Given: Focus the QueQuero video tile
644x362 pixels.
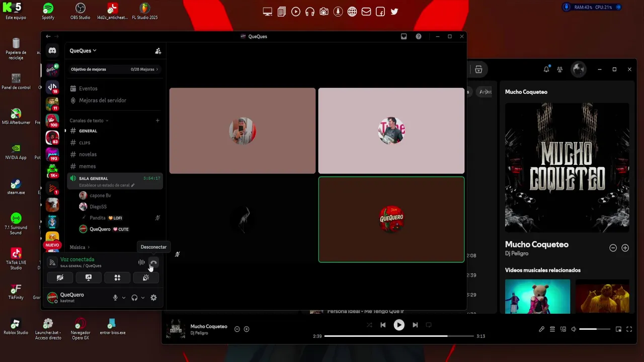Looking at the screenshot, I should (x=391, y=219).
